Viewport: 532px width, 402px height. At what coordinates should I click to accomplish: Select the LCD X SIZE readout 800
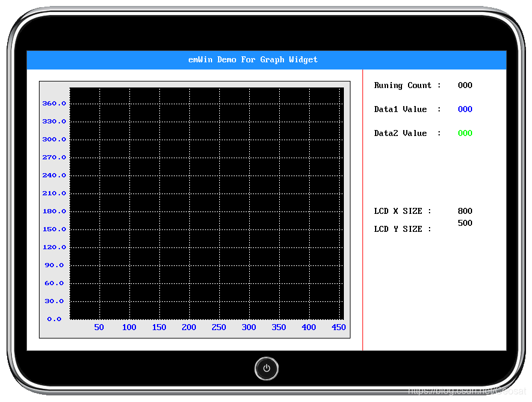coord(465,211)
